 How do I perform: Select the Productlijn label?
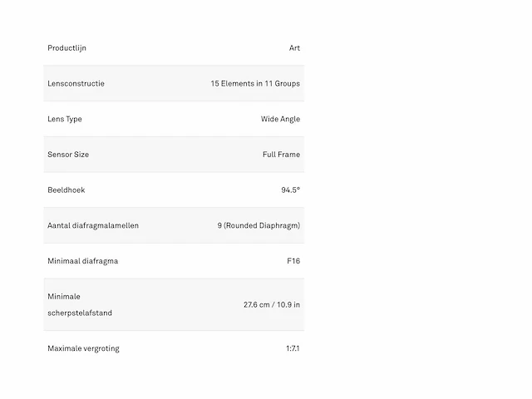point(66,48)
